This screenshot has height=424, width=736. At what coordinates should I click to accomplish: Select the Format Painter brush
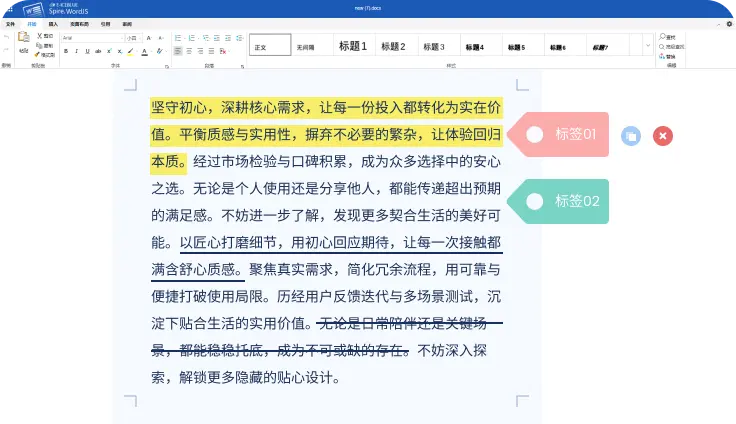(37, 54)
